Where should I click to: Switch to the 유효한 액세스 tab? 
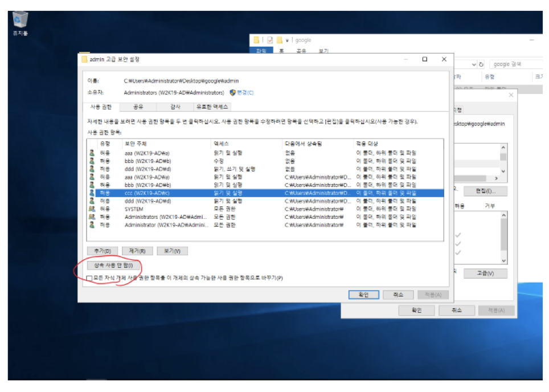212,107
